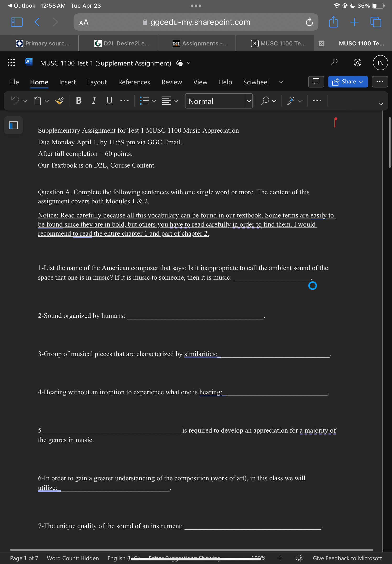Image resolution: width=392 pixels, height=564 pixels.
Task: Expand the ribbon with the chevron
Action: pos(381,104)
